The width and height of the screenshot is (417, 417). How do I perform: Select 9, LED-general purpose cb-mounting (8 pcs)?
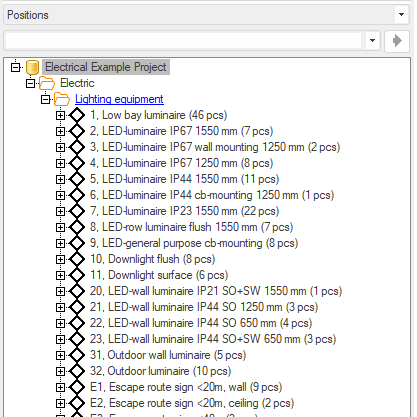(x=194, y=243)
